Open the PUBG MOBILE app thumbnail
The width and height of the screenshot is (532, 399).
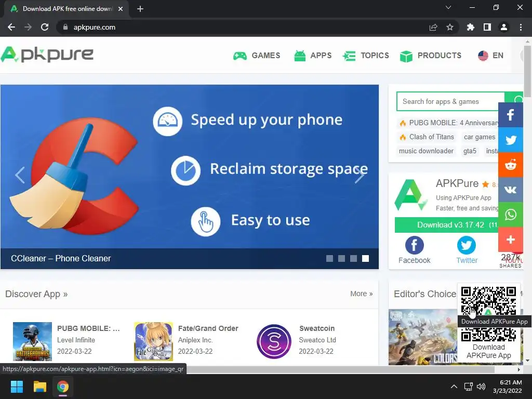click(32, 341)
